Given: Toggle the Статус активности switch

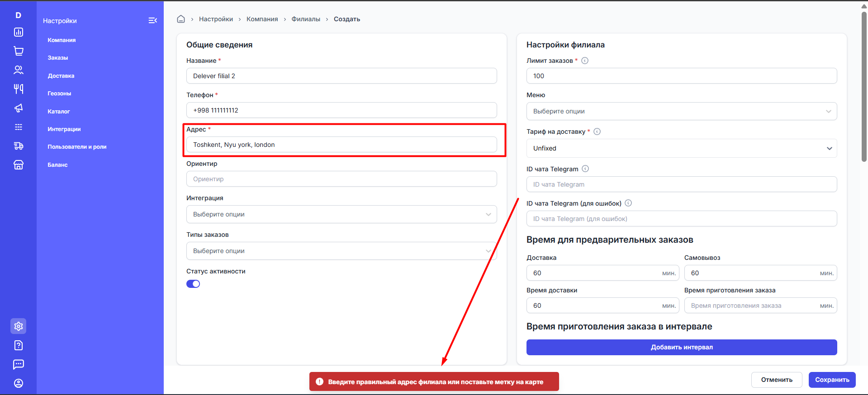Looking at the screenshot, I should [193, 284].
